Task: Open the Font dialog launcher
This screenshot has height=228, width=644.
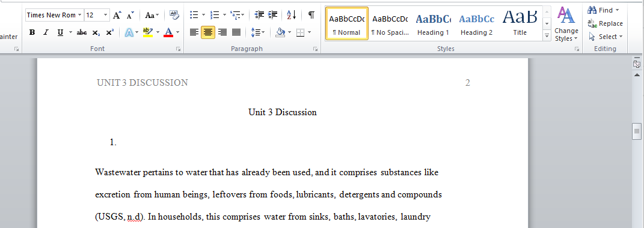Action: [178, 49]
